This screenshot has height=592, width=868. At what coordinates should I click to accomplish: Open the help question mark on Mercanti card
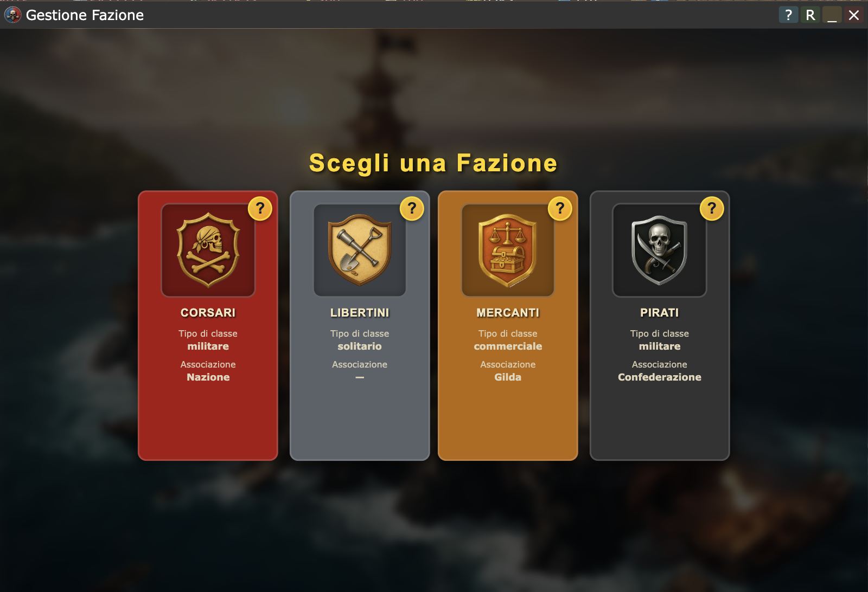(560, 209)
